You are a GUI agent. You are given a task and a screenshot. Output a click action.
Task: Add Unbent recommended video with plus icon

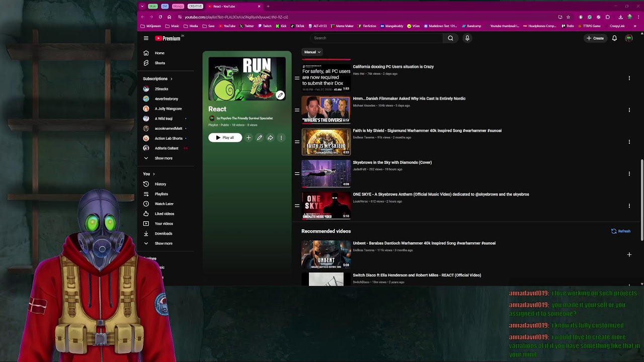point(629,255)
